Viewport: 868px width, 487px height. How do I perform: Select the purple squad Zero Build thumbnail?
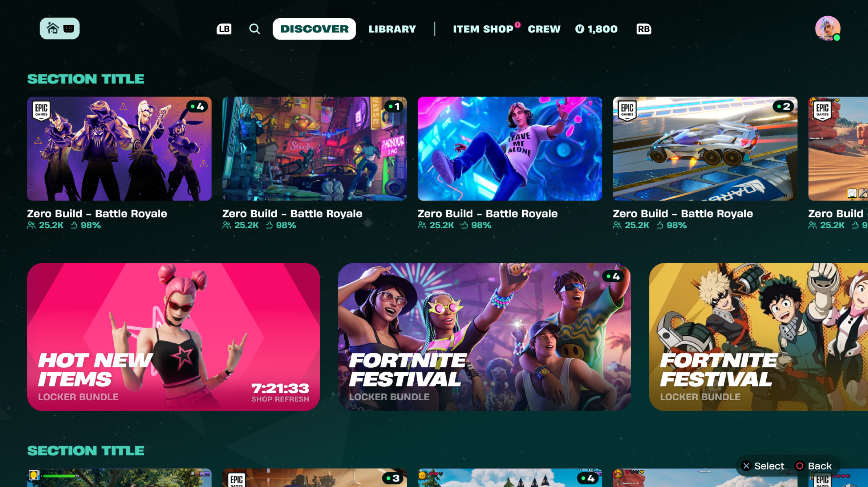point(119,149)
